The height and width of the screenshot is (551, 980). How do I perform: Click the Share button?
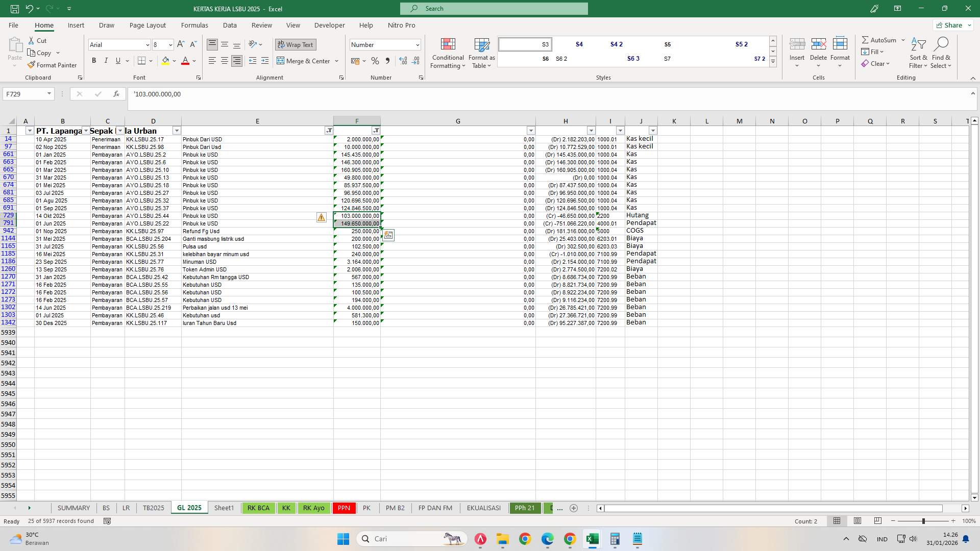click(x=950, y=24)
